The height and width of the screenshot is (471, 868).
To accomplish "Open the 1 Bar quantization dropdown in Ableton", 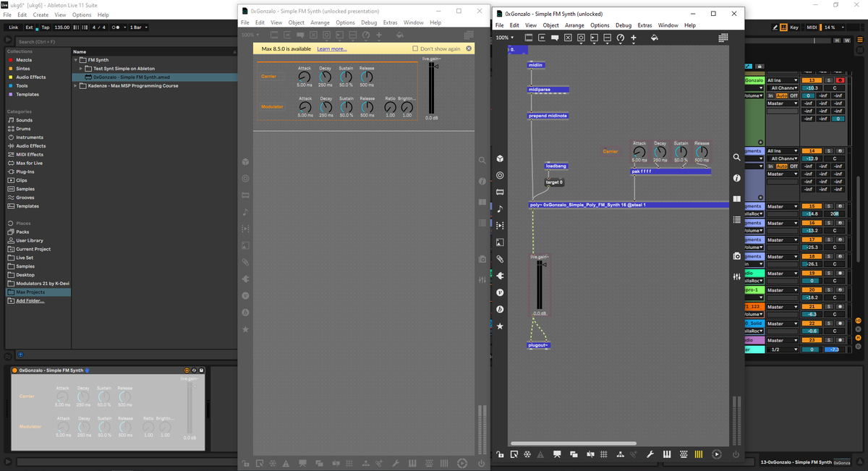I will tap(138, 27).
